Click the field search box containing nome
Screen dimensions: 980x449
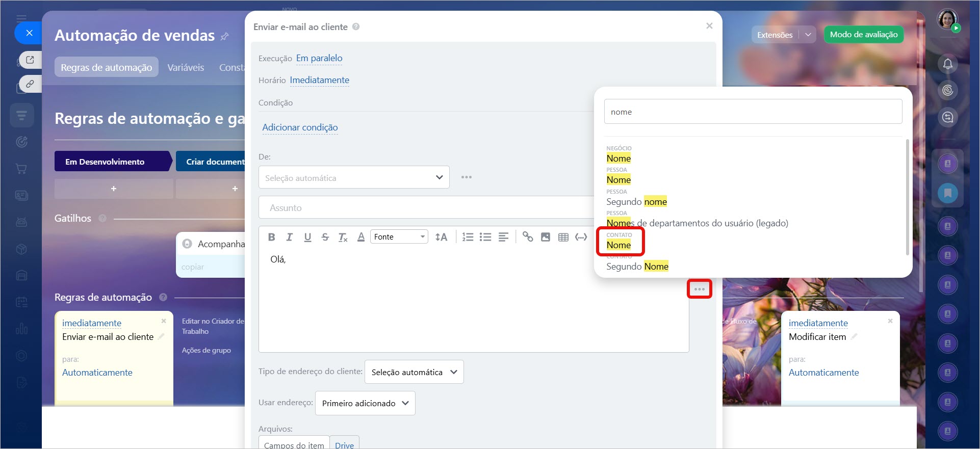point(753,112)
